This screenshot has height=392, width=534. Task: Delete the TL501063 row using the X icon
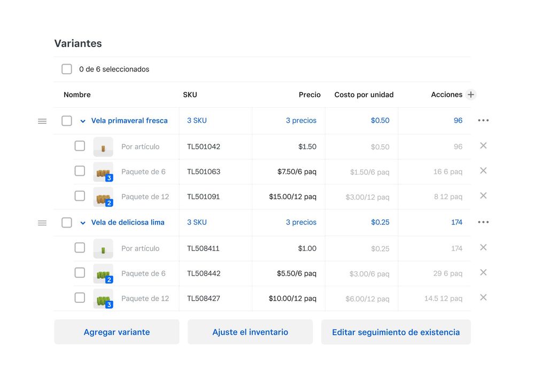483,171
